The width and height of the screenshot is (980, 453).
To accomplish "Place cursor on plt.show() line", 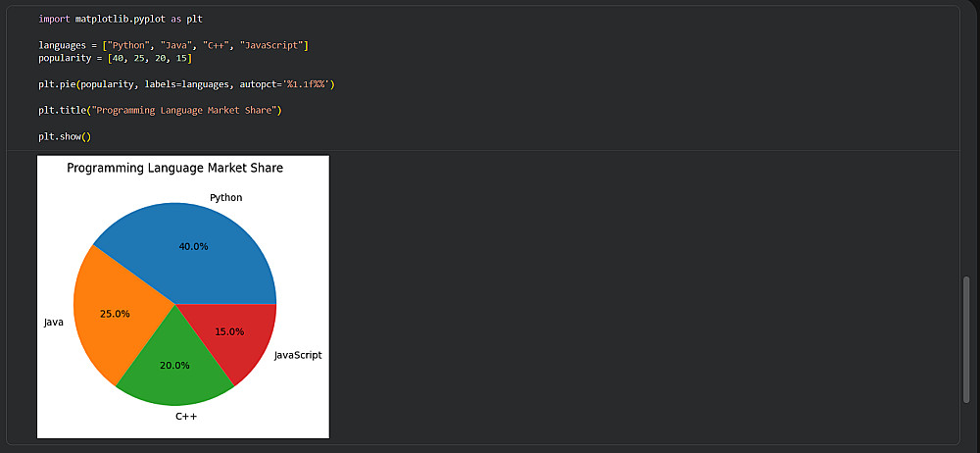I will coord(65,136).
